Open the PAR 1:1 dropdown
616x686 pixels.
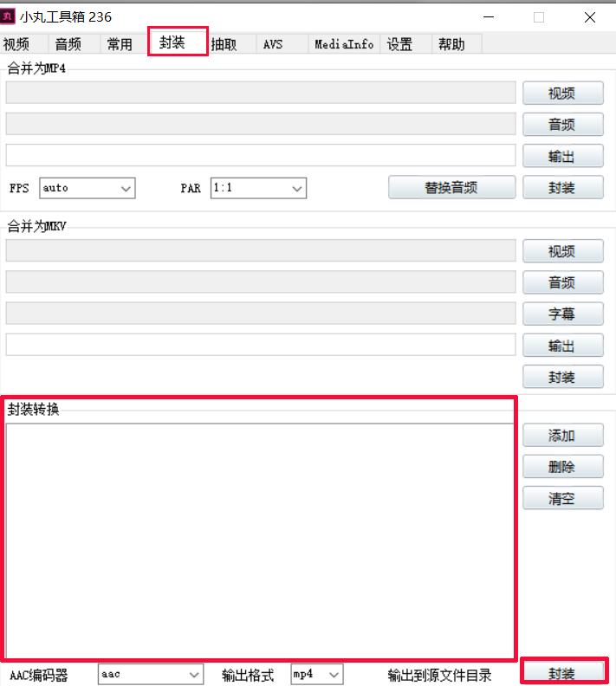258,188
